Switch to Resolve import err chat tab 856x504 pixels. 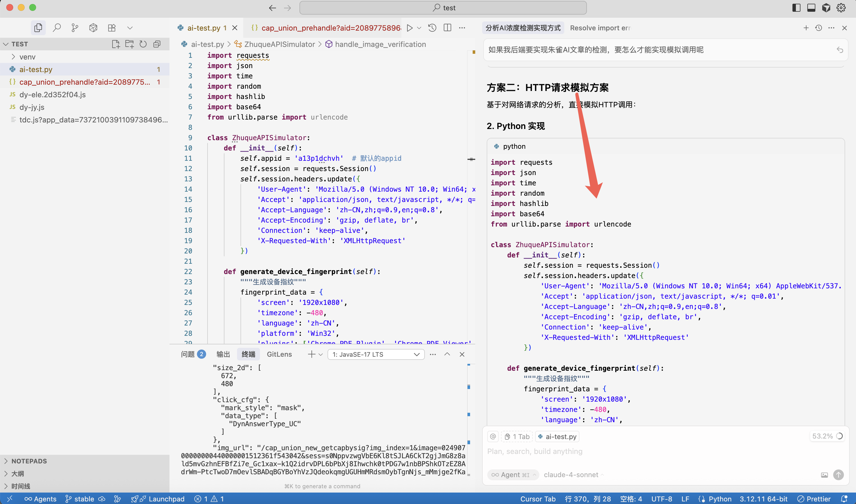pos(600,28)
